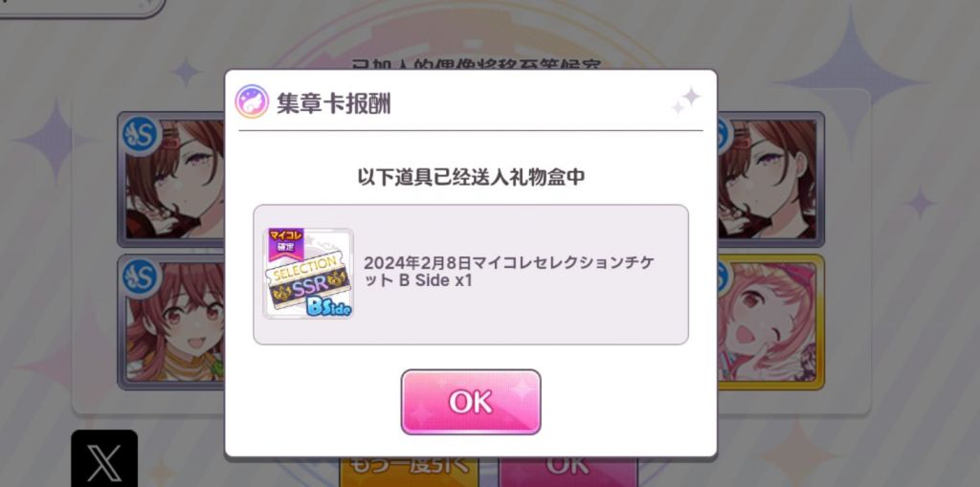Tap the 已加入的偶像将移至等候室 notice behind the dialog
This screenshot has width=980, height=487.
click(476, 64)
